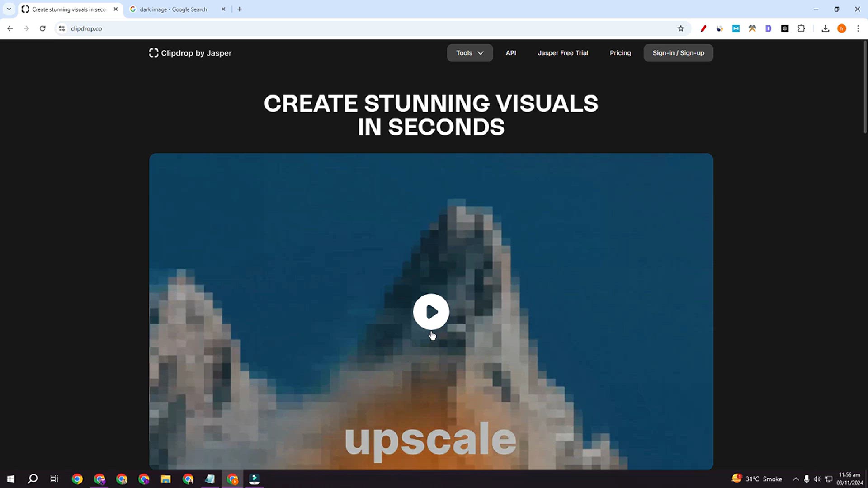Screen dimensions: 868x488
Task: Click the page vertical scrollbar
Action: [x=865, y=87]
